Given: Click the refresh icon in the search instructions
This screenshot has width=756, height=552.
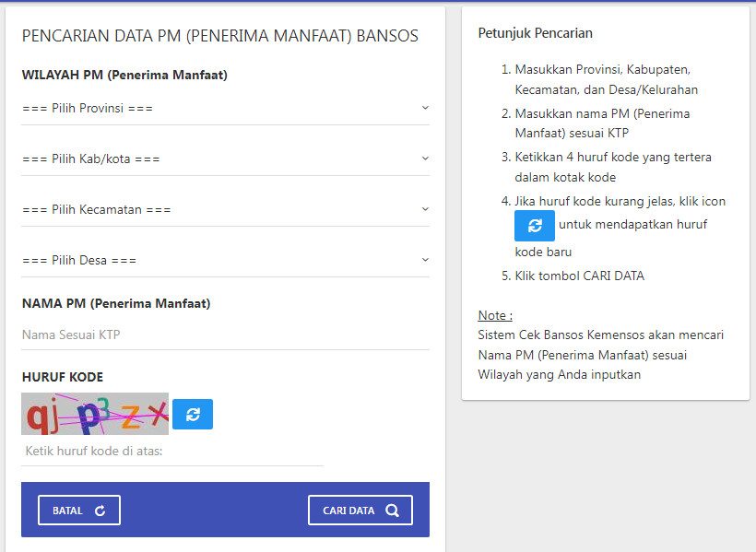Looking at the screenshot, I should (x=535, y=226).
